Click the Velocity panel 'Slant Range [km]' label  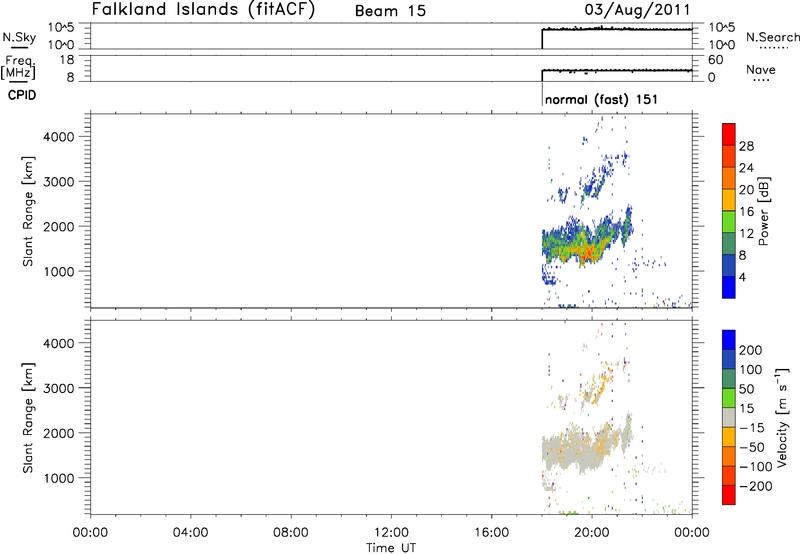click(28, 418)
